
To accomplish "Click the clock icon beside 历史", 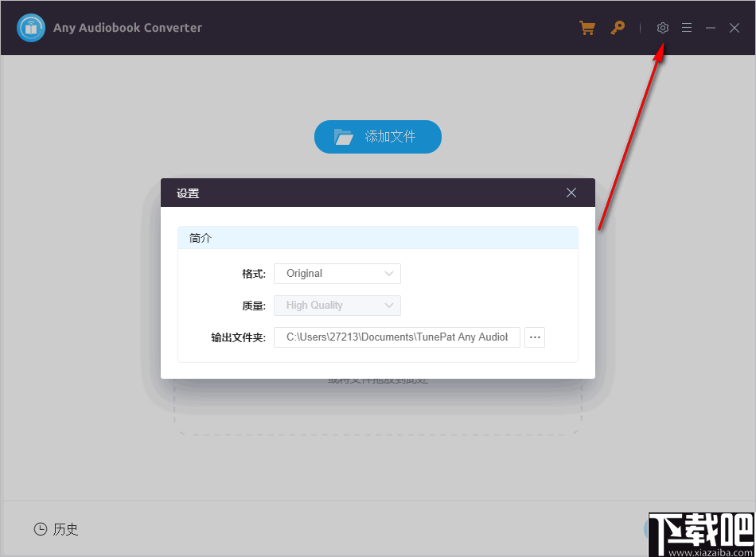I will [40, 529].
